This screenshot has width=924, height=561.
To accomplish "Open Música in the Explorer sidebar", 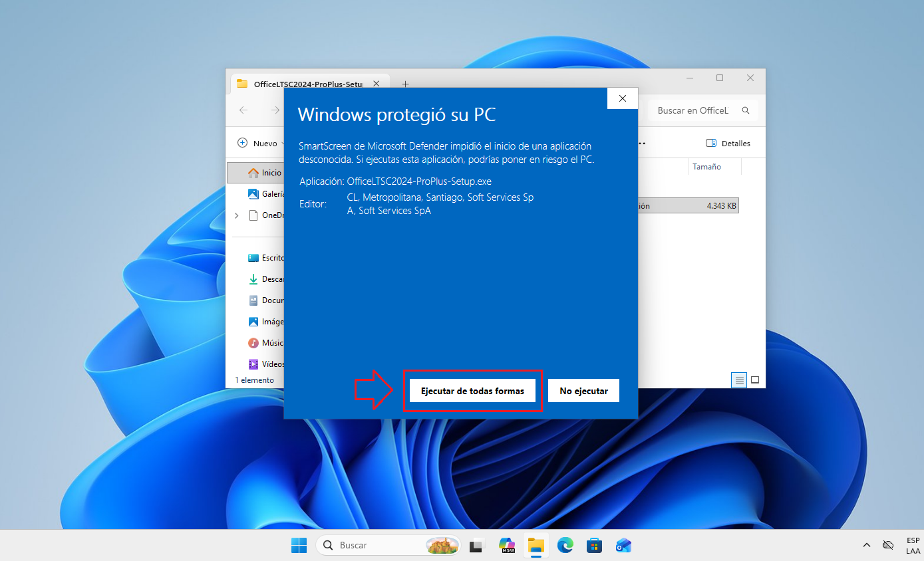I will 266,343.
